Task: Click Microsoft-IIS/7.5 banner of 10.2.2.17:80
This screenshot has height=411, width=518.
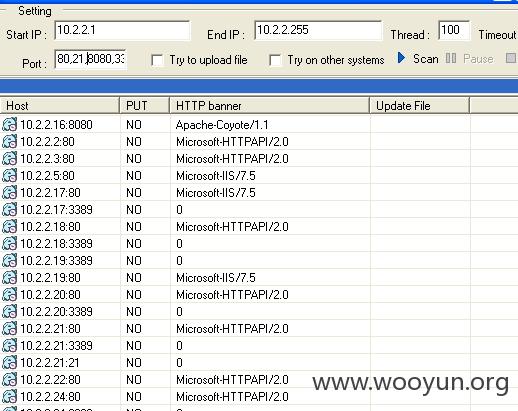Action: [x=216, y=193]
